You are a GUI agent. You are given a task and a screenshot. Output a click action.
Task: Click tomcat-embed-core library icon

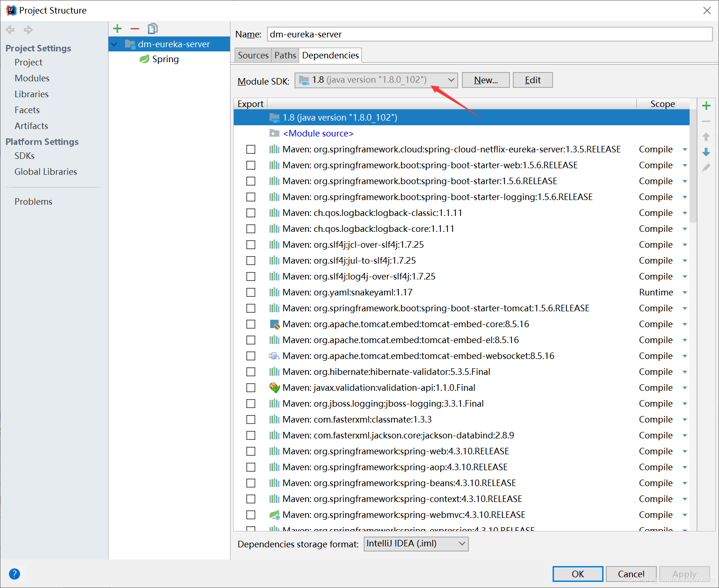point(275,324)
